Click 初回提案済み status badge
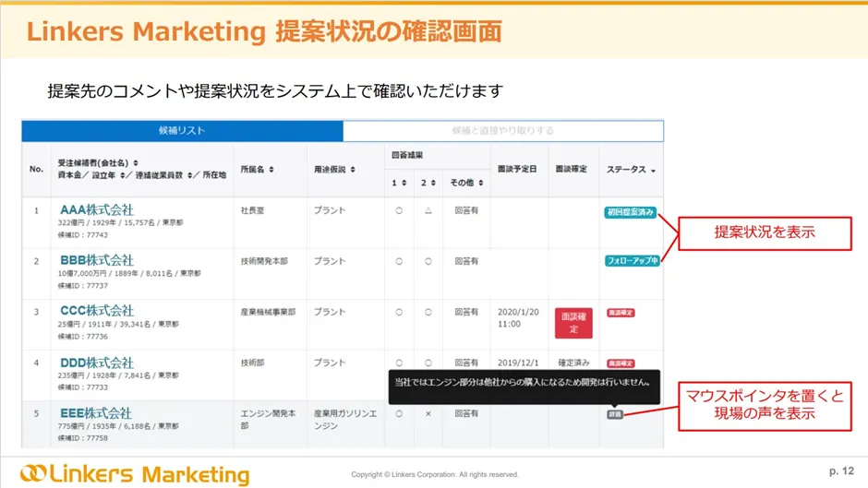The image size is (868, 488). click(x=631, y=212)
